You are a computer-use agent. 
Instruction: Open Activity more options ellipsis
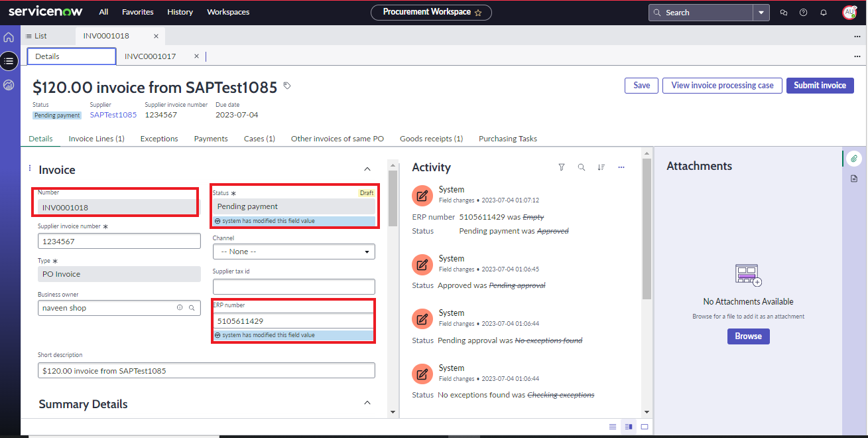tap(621, 167)
